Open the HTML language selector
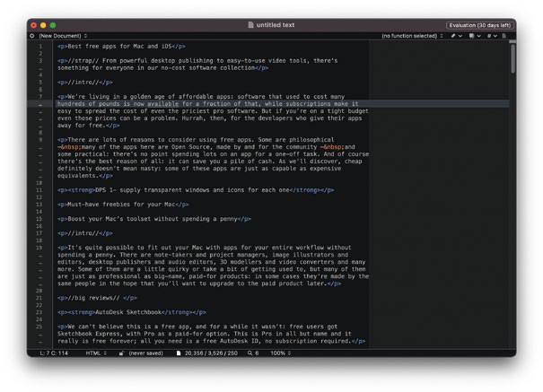The width and height of the screenshot is (543, 392). pyautogui.click(x=95, y=354)
